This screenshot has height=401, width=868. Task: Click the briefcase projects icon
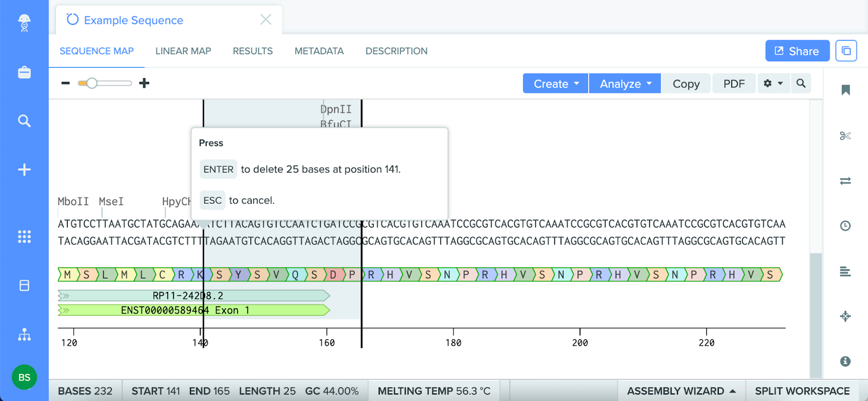tap(24, 73)
